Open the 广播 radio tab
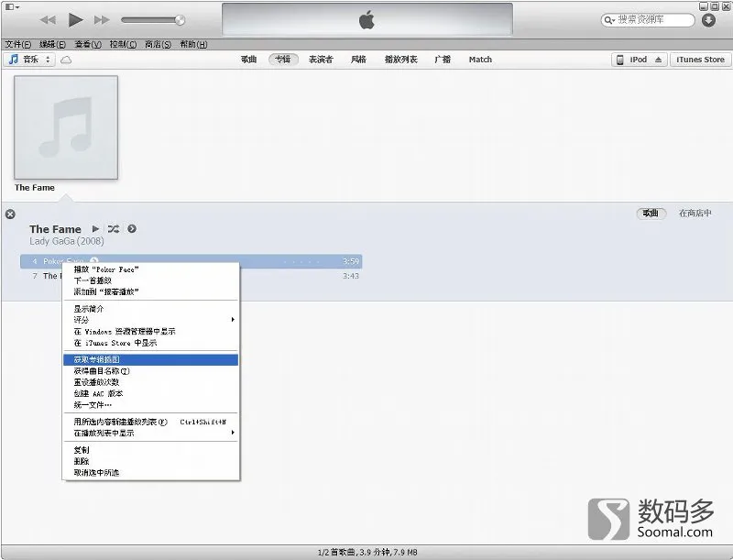Image resolution: width=733 pixels, height=560 pixels. 443,60
